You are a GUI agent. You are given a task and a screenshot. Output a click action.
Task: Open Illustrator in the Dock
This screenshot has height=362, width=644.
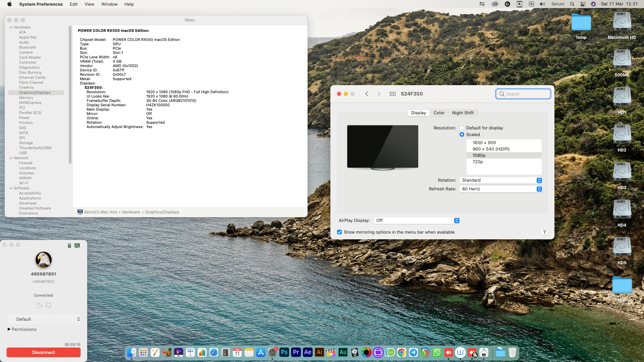pos(319,352)
